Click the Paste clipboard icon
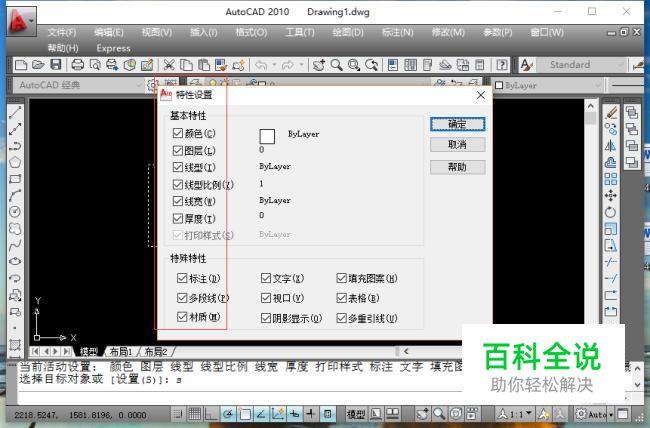 coord(204,65)
